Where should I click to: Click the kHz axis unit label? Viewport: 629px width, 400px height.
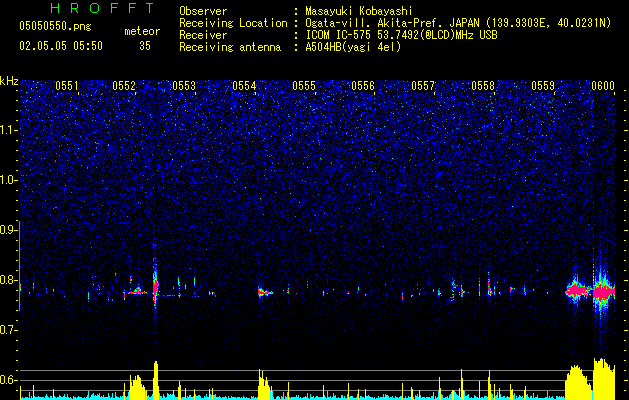click(x=9, y=81)
